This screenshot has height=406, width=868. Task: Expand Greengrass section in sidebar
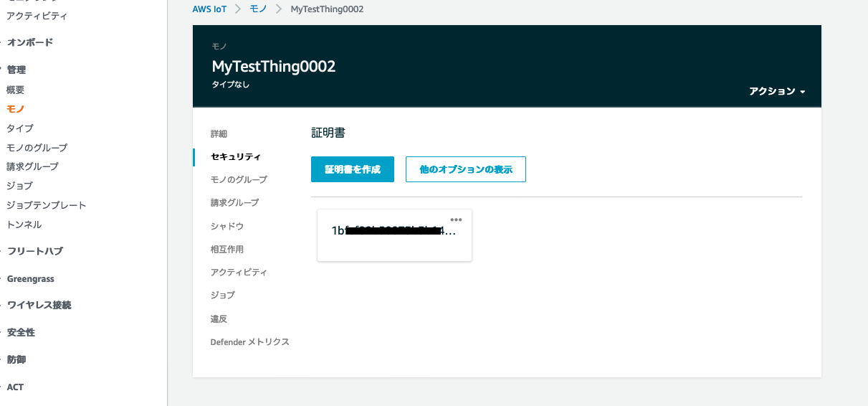click(x=31, y=279)
